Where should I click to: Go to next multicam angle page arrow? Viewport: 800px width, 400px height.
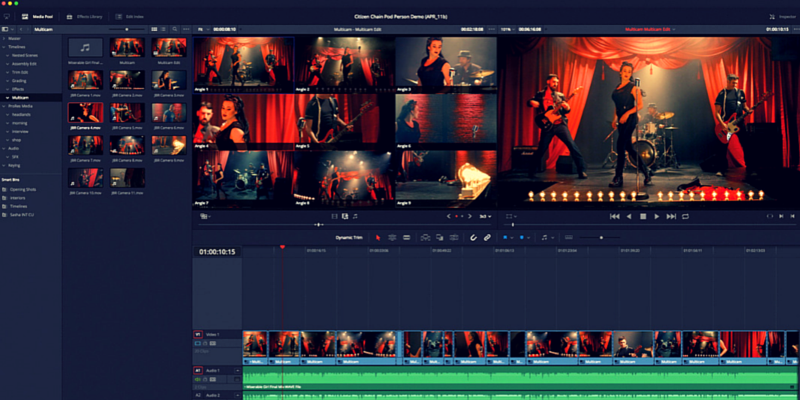coord(470,216)
